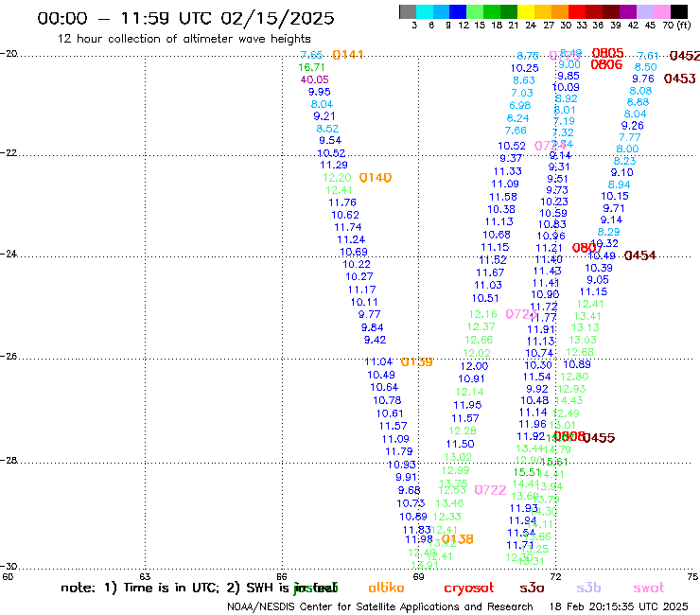Select the 's3a' satellite legend label
Viewport: 700px width, 615px height.
pyautogui.click(x=532, y=588)
